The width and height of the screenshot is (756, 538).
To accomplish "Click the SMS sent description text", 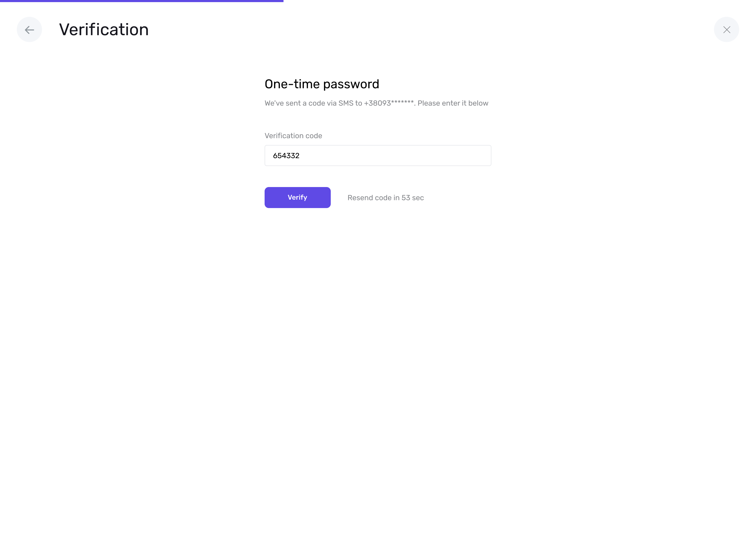I will click(376, 103).
